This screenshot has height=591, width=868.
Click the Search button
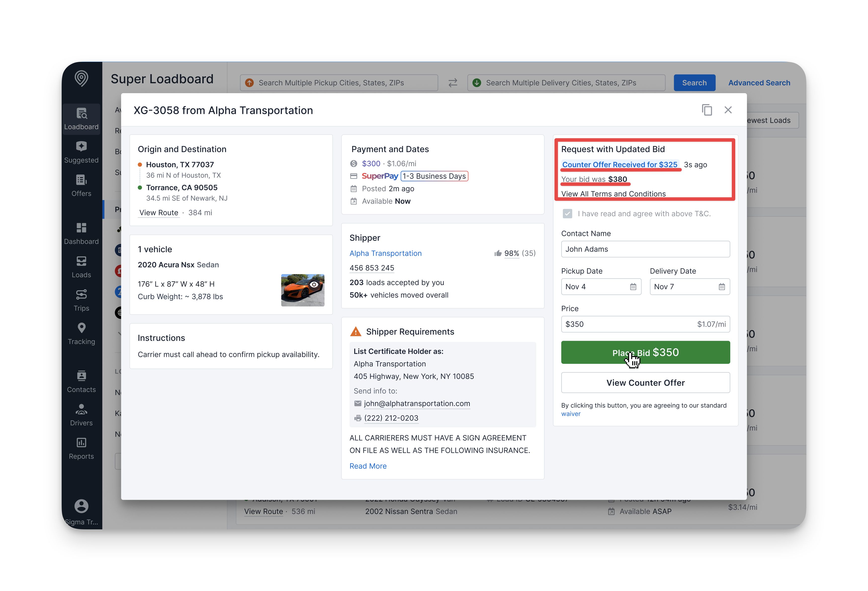pos(694,83)
